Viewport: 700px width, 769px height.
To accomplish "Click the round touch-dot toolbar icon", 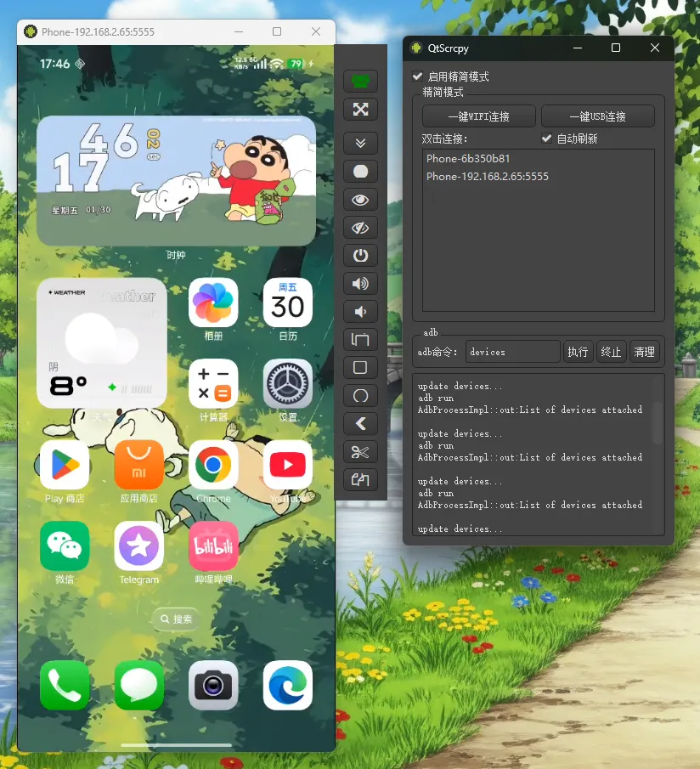I will tap(360, 171).
